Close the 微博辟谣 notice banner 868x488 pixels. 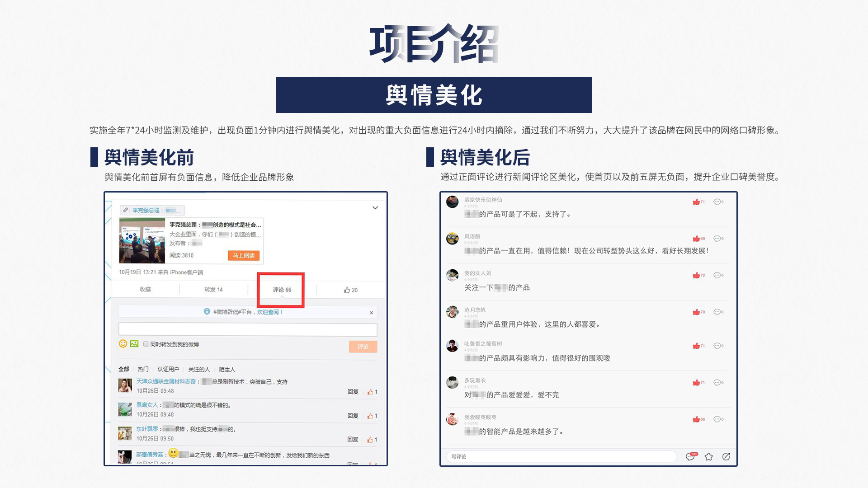(371, 313)
